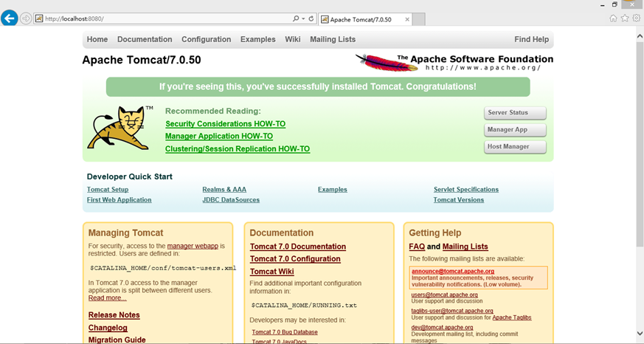Open the Tomcat Setup link
The image size is (644, 344).
[x=108, y=190]
